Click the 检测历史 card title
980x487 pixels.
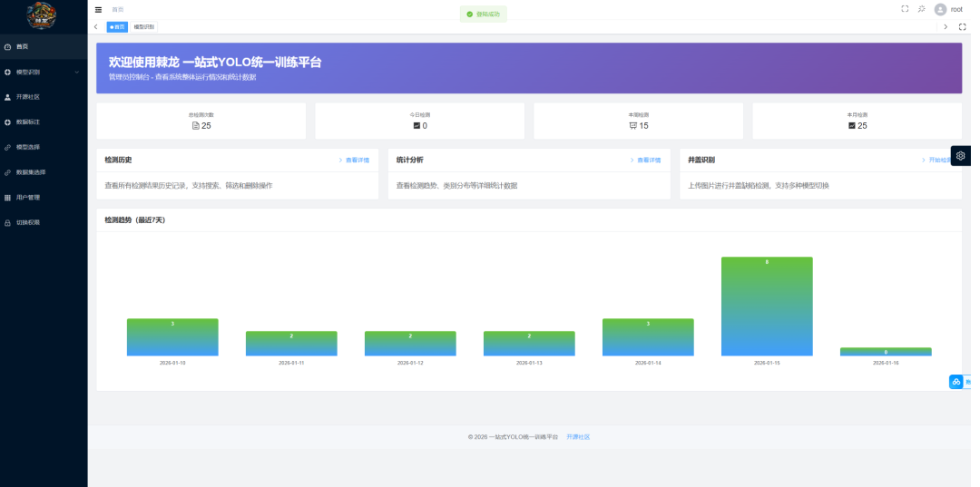(x=118, y=161)
